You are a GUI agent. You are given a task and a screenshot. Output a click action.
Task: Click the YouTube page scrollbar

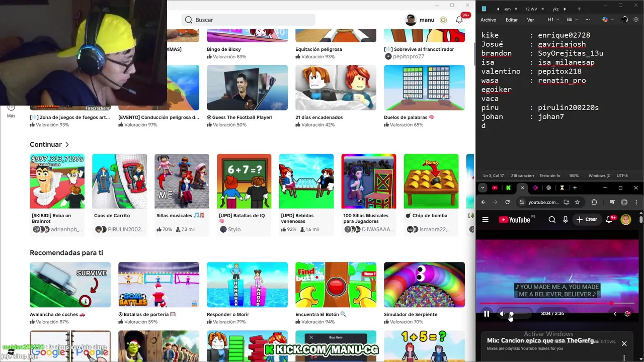pos(641,220)
